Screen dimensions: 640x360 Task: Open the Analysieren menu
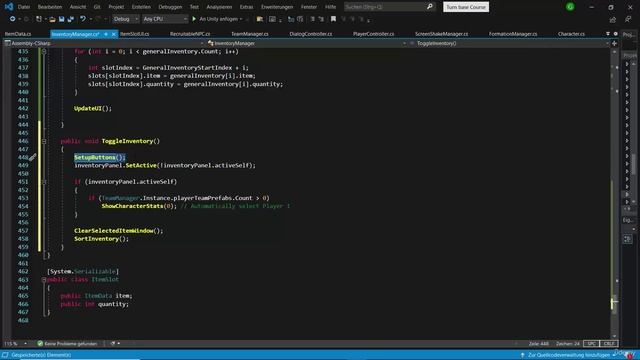tap(219, 7)
